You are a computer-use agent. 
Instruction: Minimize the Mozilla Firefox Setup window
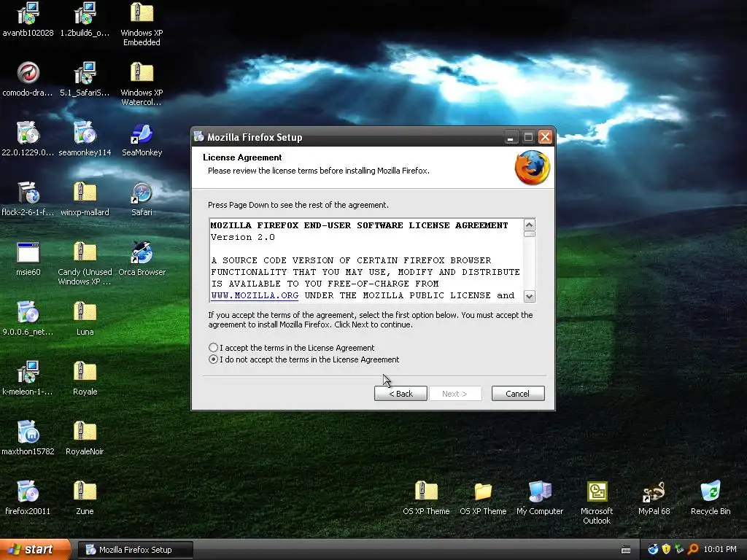click(510, 138)
